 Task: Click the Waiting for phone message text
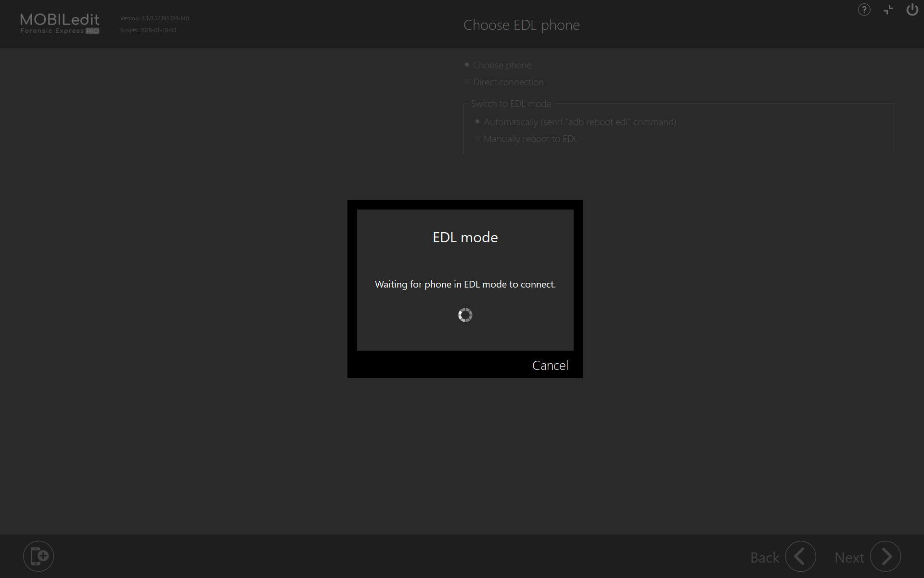coord(465,284)
